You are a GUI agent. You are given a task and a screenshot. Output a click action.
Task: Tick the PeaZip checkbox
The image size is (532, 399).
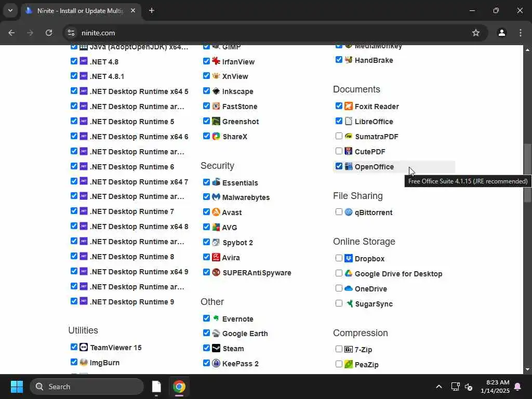coord(339,364)
